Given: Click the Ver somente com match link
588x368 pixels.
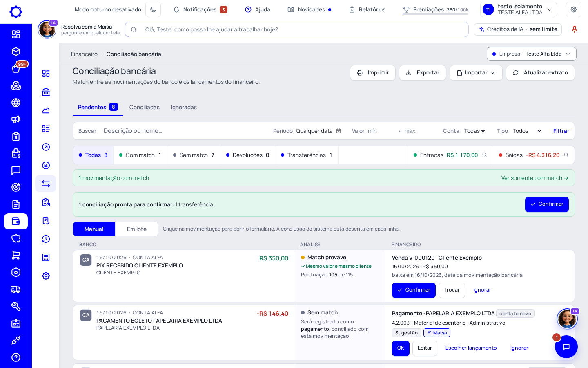Looking at the screenshot, I should pyautogui.click(x=535, y=178).
